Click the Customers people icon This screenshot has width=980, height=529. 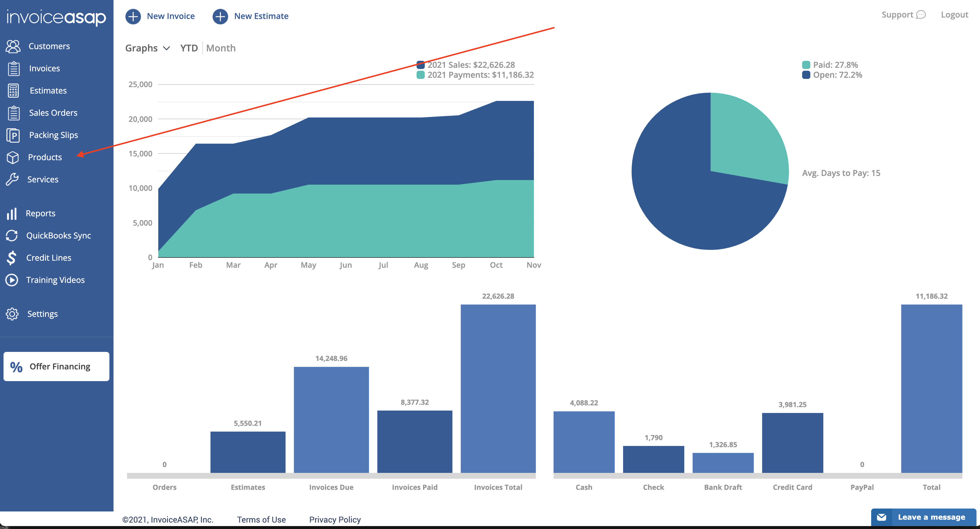pyautogui.click(x=13, y=46)
